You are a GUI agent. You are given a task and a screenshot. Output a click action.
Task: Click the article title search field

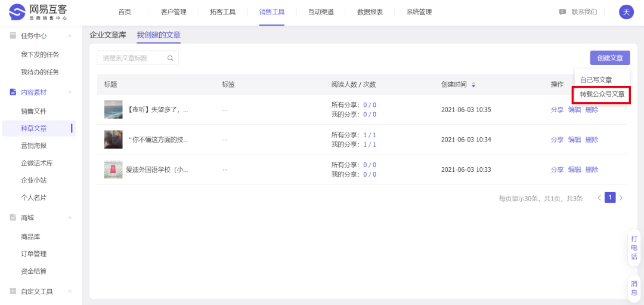tap(132, 58)
